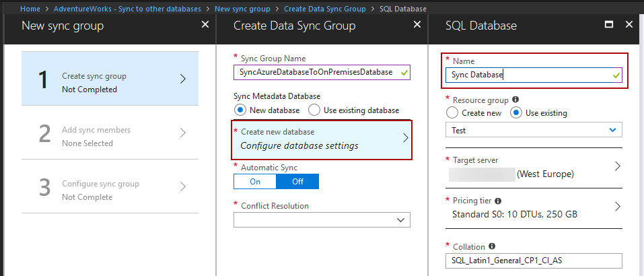Expand Pricing tier Standard S0 option
Viewport: 644px width, 276px height.
pos(617,207)
